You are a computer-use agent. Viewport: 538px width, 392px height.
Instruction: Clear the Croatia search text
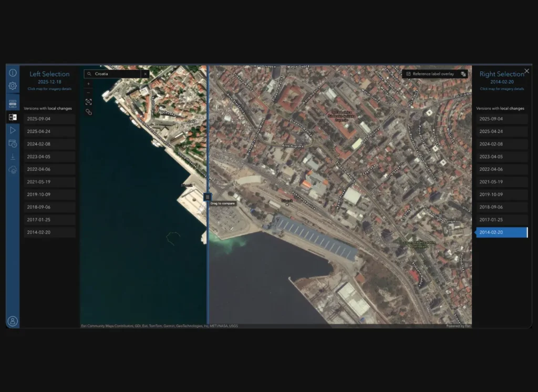coord(146,74)
